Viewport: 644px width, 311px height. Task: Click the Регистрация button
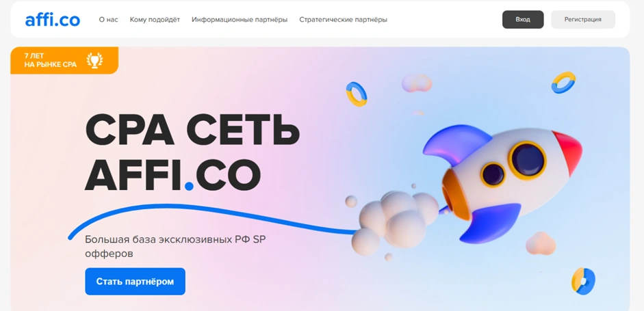[x=583, y=20]
